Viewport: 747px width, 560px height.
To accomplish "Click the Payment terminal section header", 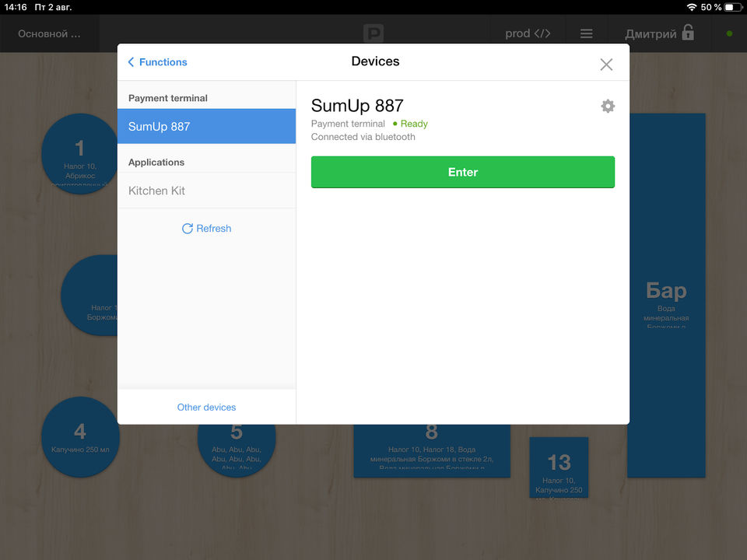I will point(168,98).
